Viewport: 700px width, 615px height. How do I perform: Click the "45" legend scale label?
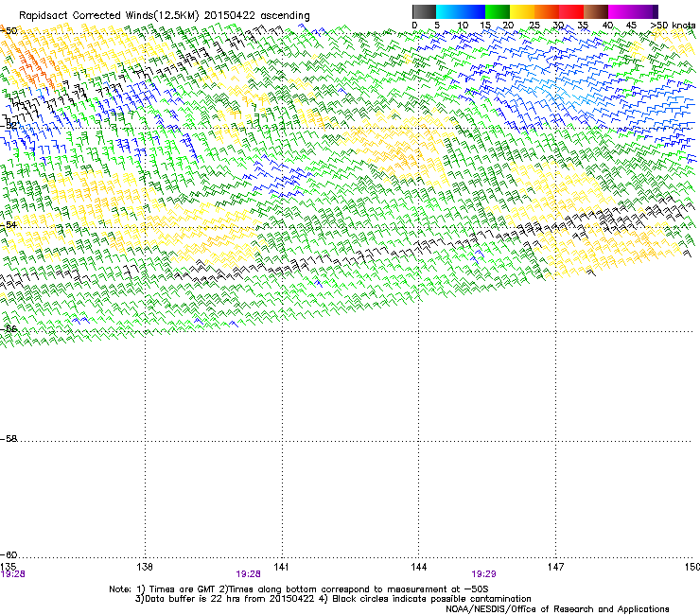pos(631,26)
